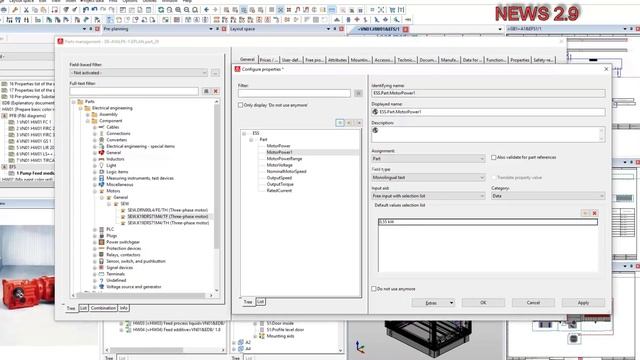Click the Forward navigation arrow in toolbar
The width and height of the screenshot is (640, 360).
pos(215,10)
